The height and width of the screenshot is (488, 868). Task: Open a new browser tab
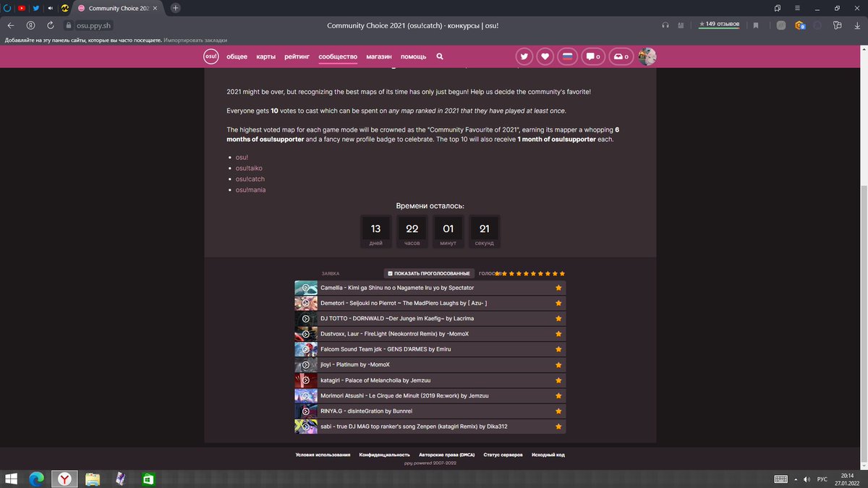176,8
